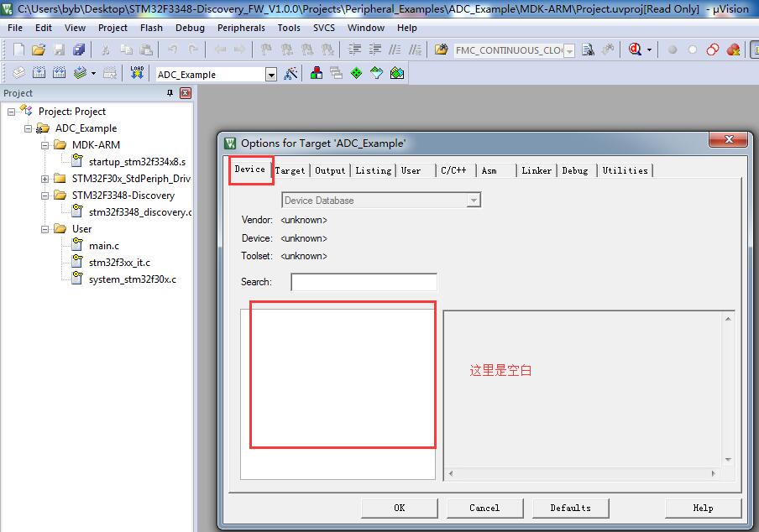This screenshot has height=532, width=759.
Task: Download code to flash with LOAD icon
Action: (x=137, y=74)
